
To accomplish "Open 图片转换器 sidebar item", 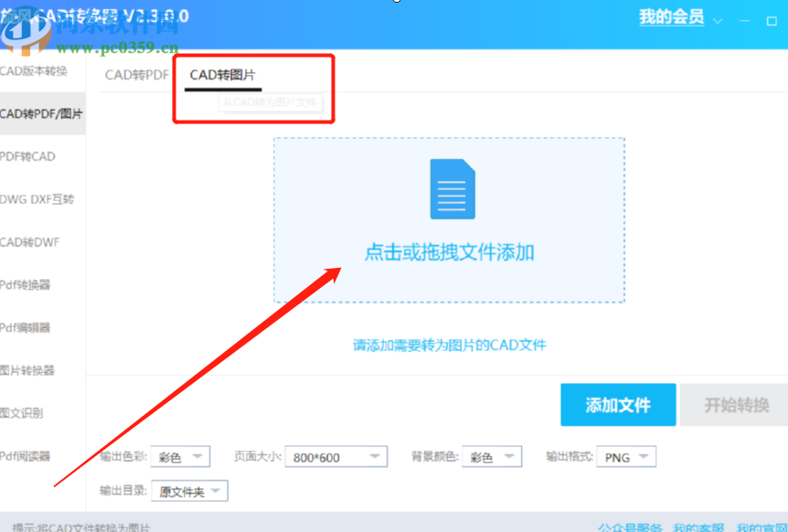I will tap(27, 370).
